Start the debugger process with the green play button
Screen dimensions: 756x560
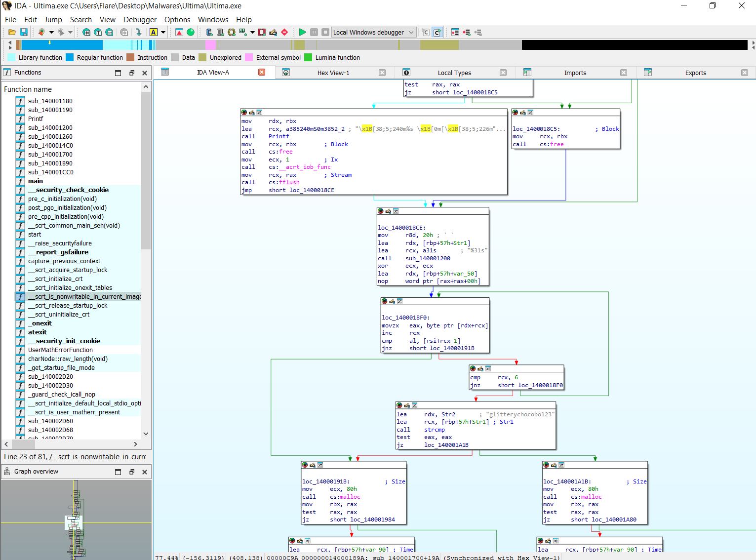coord(302,32)
